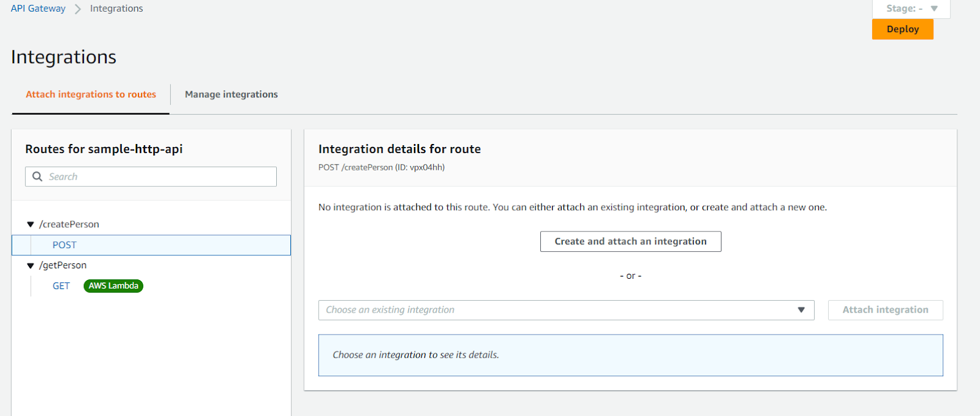This screenshot has height=416, width=980.
Task: Collapse the /getPerson route triangle
Action: (30, 266)
